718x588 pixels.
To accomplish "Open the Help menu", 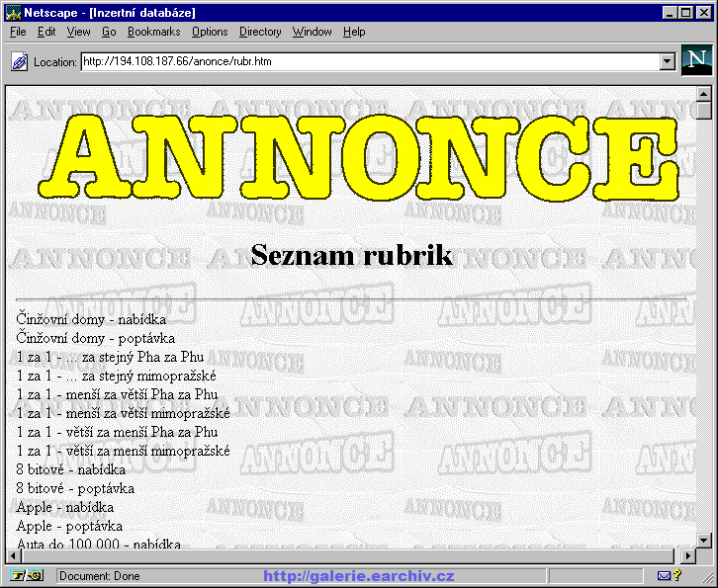I will (354, 32).
